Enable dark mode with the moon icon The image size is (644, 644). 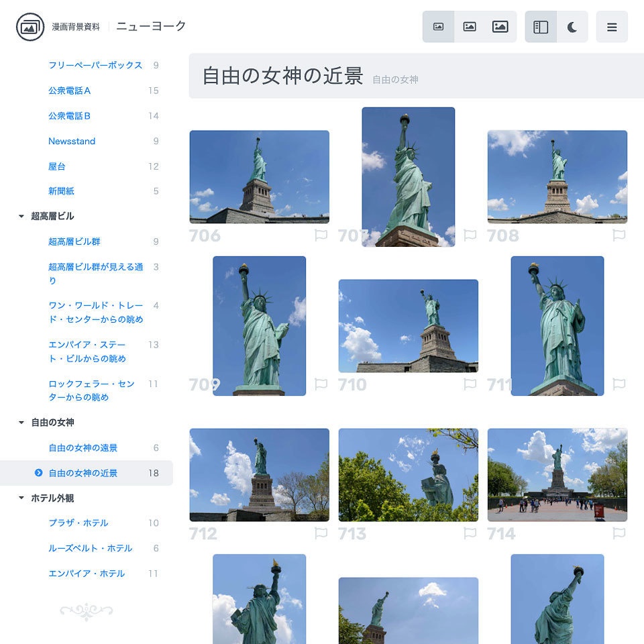[573, 25]
